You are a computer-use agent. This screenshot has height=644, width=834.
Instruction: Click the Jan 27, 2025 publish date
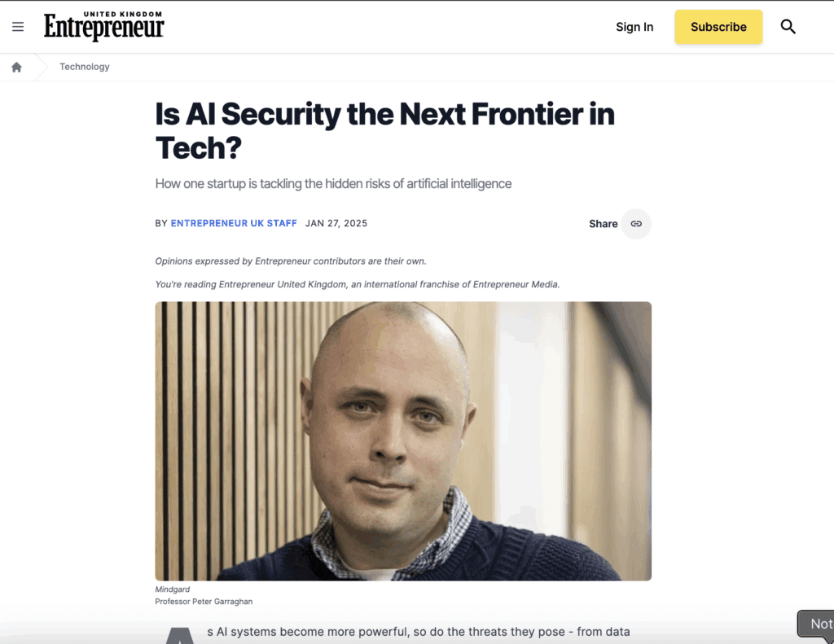[336, 223]
